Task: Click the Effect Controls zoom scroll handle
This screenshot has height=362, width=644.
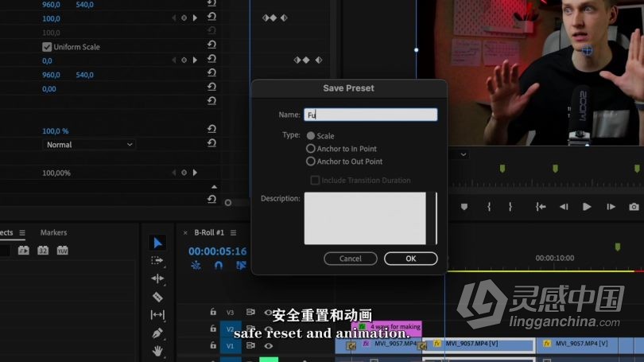Action: click(x=228, y=203)
